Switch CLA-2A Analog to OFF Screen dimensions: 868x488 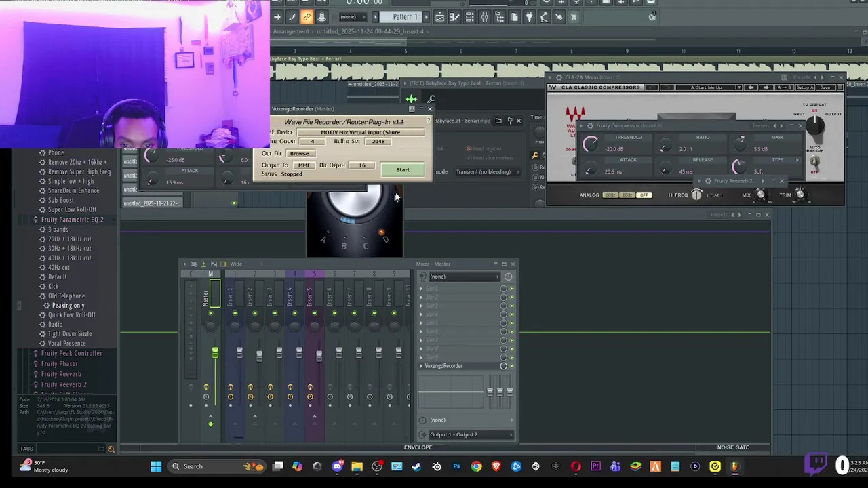(x=644, y=195)
